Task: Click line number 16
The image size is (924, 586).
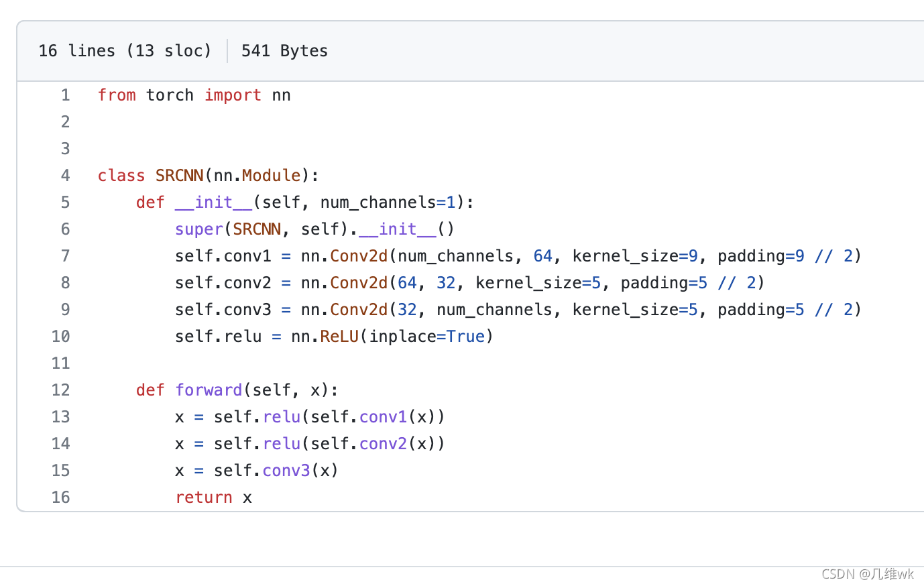Action: coord(60,497)
